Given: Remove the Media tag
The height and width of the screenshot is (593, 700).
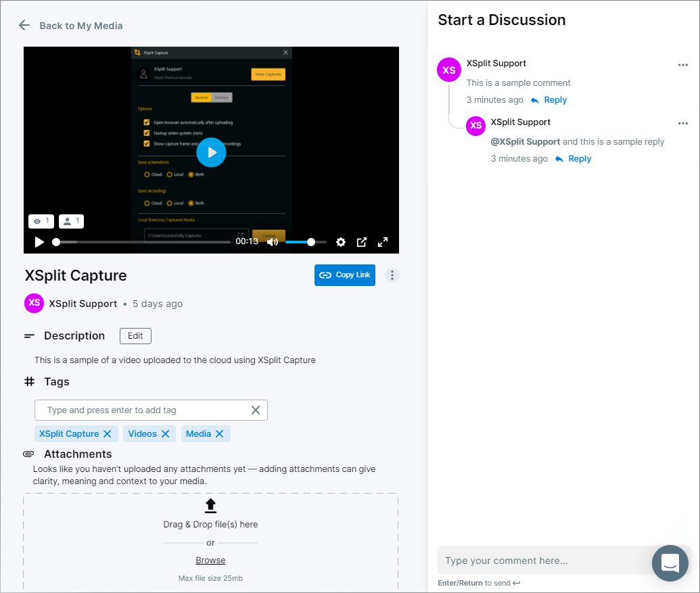Looking at the screenshot, I should coord(219,433).
